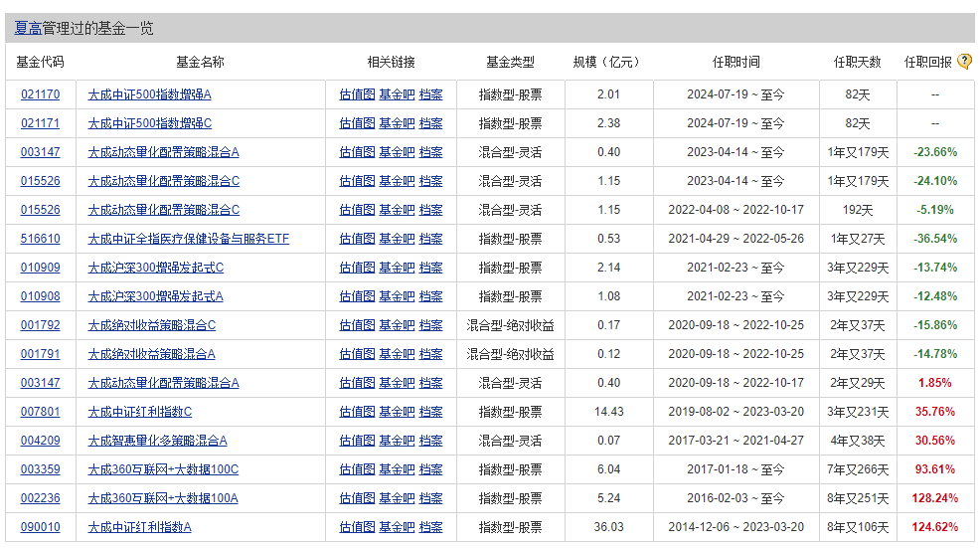The width and height of the screenshot is (980, 548).
Task: Click the -24.10% return value
Action: click(935, 181)
